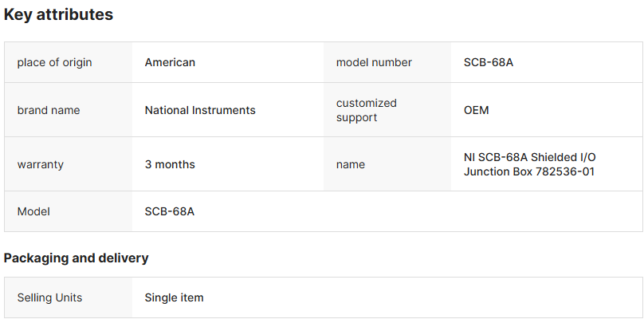
Task: Click the OEM value
Action: click(x=476, y=110)
